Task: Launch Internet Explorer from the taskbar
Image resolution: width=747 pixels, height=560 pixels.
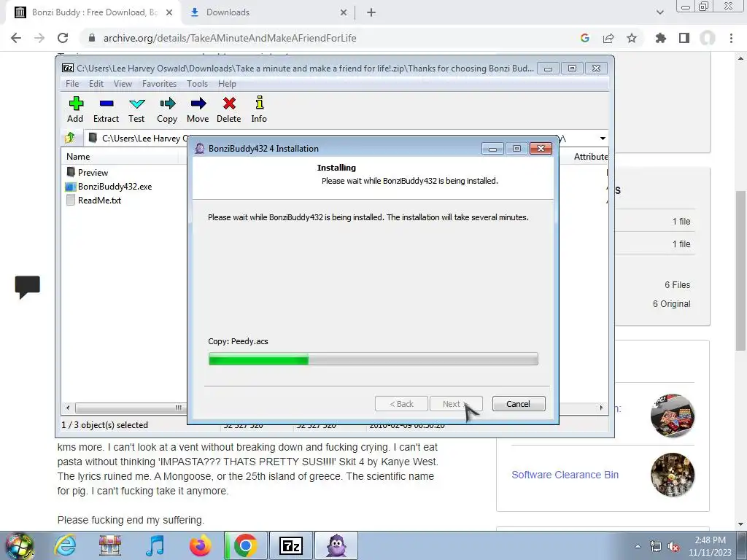Action: coord(65,545)
